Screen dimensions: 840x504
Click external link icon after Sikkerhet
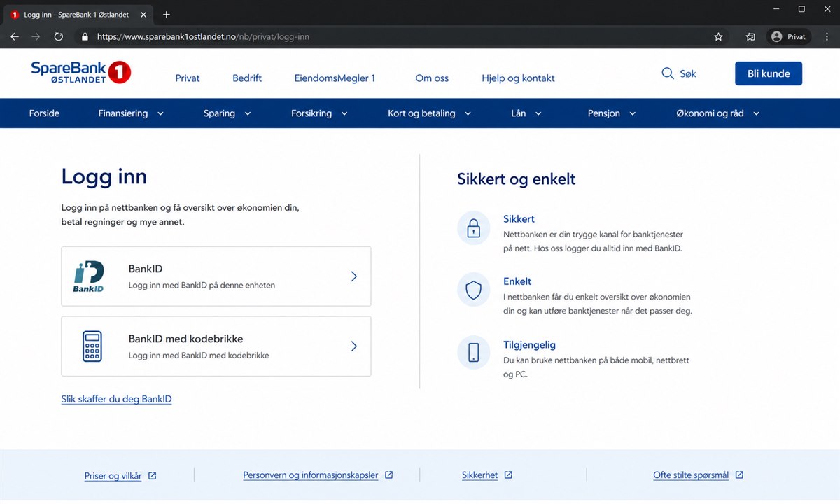(x=509, y=475)
